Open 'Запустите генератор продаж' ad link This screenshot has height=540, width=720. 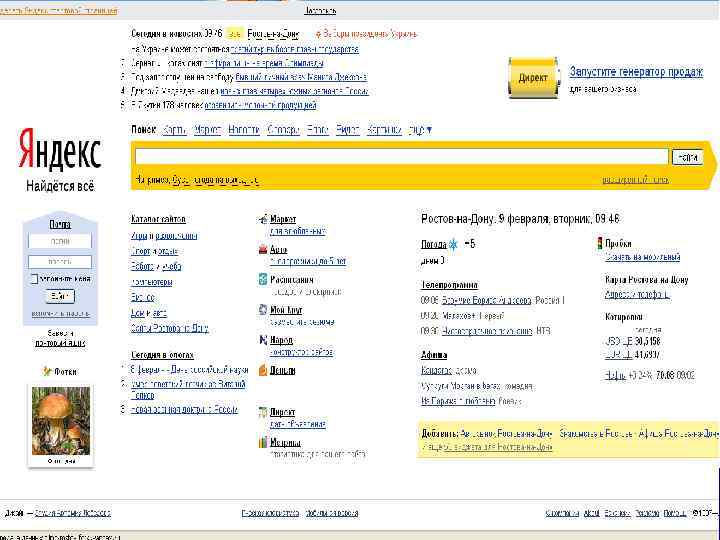point(636,72)
